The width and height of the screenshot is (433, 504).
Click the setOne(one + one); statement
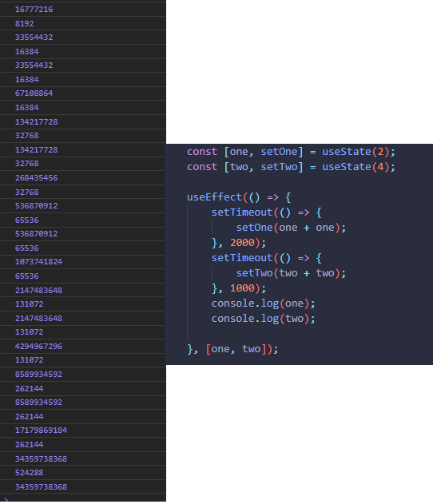point(291,228)
